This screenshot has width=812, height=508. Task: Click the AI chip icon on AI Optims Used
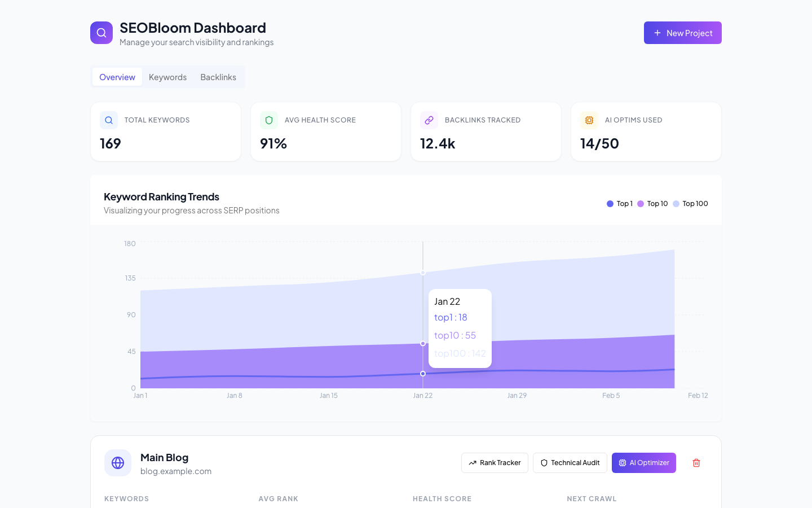(x=589, y=120)
